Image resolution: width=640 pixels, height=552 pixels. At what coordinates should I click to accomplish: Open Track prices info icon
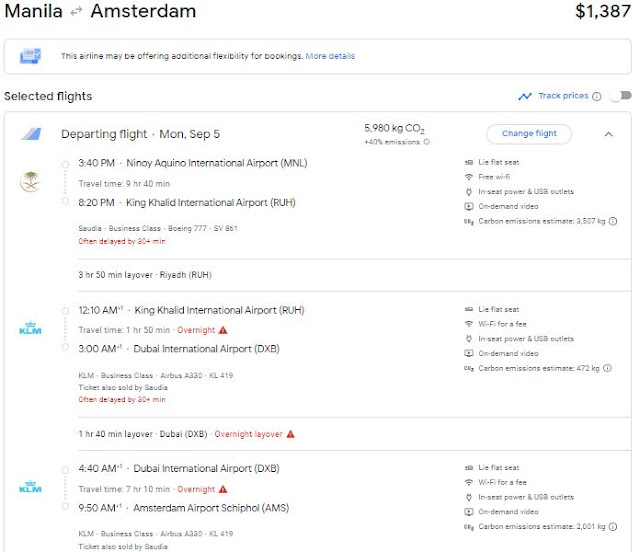597,97
